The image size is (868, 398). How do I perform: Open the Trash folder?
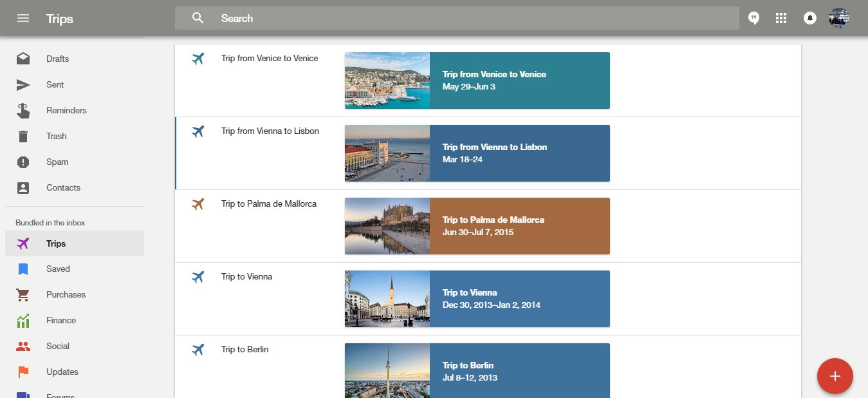tap(56, 136)
